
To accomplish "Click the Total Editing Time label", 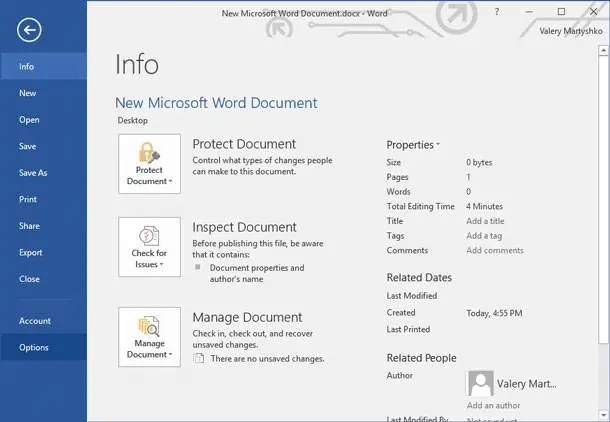I will [x=421, y=206].
